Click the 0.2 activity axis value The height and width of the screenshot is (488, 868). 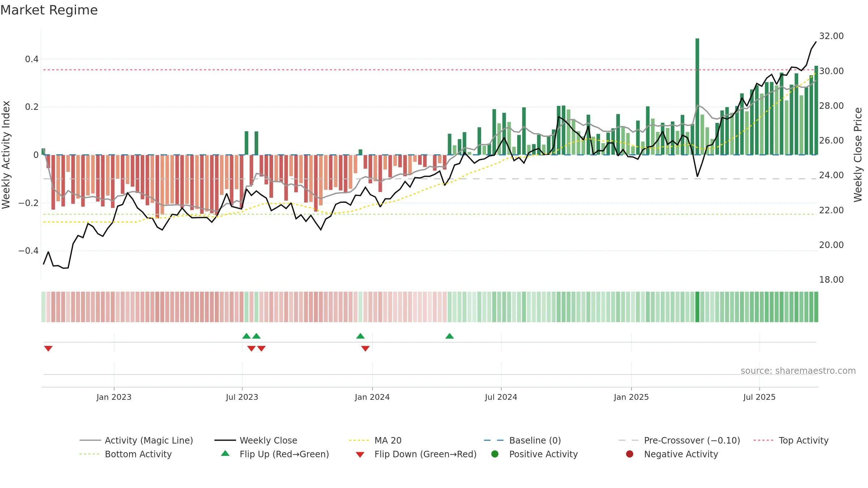pos(32,107)
